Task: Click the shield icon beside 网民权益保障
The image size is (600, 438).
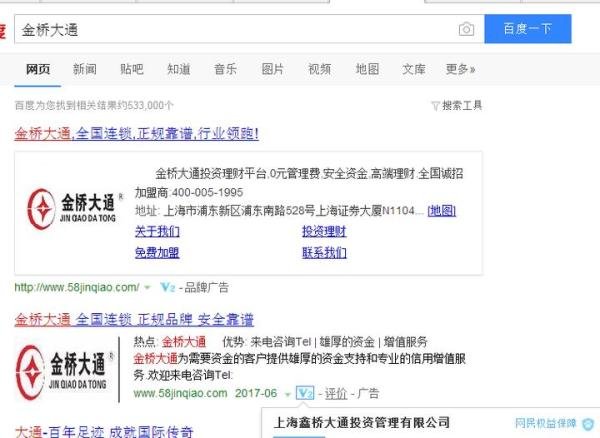Action: click(587, 424)
